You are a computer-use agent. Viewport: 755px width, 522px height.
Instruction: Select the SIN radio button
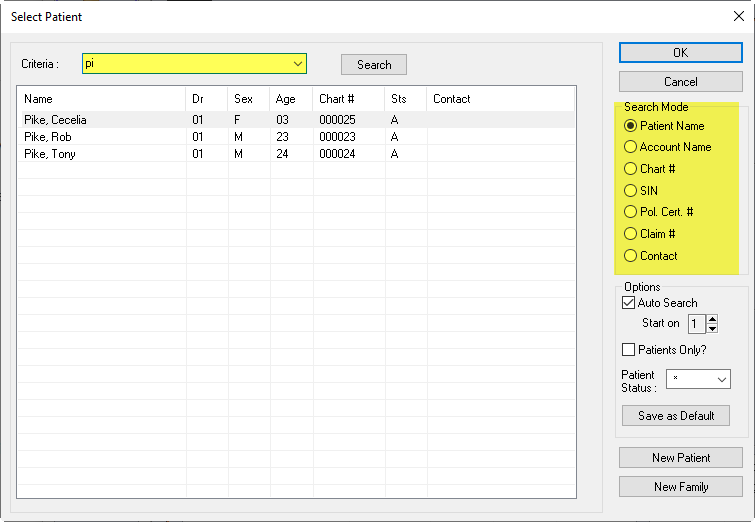[630, 191]
